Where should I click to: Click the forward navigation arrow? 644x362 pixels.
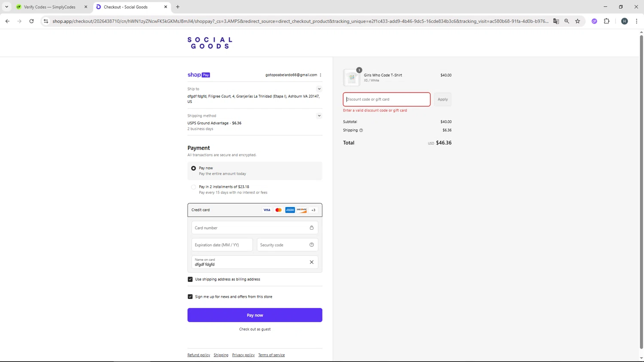tap(19, 21)
